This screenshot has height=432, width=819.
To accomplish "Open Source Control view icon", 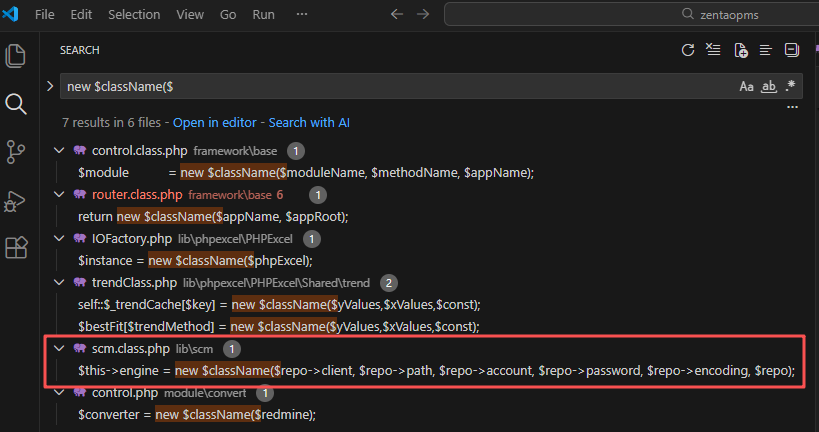I will (x=16, y=151).
